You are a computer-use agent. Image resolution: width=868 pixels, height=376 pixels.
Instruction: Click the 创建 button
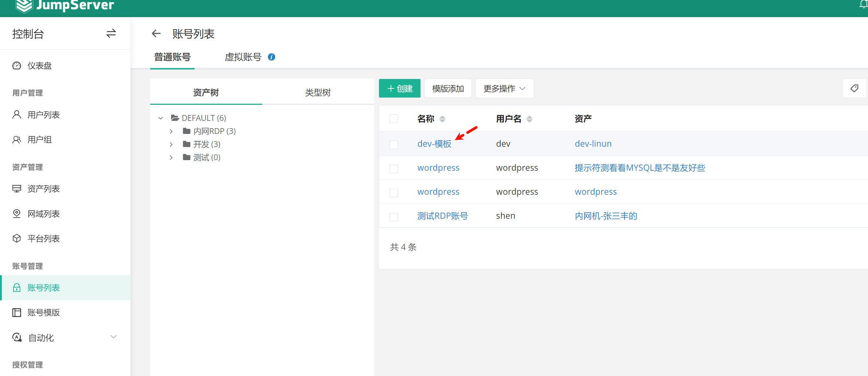[x=399, y=88]
